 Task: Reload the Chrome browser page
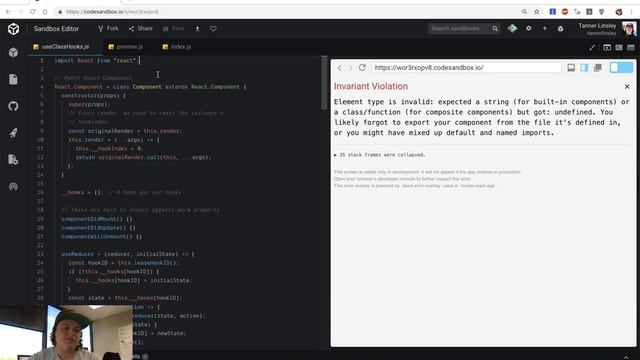point(33,12)
